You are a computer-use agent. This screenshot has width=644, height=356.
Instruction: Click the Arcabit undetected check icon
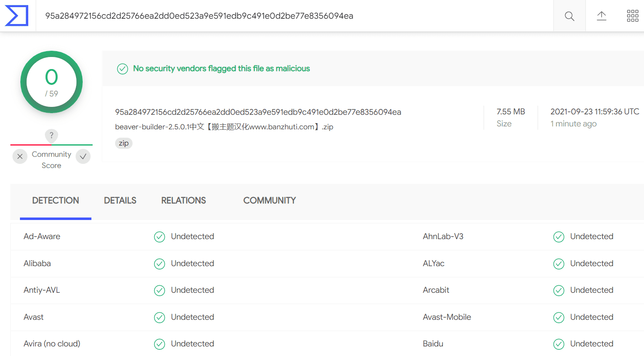559,290
